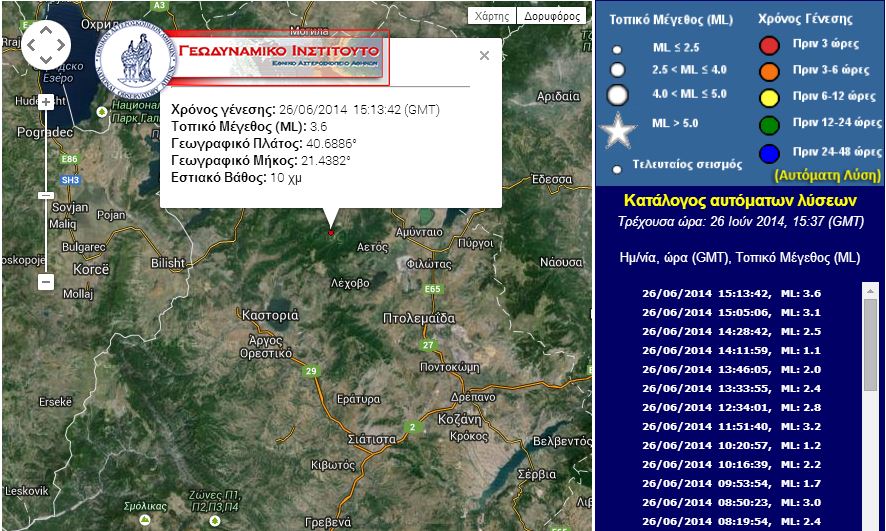Viewport: 886px width, 531px height.
Task: Close the earthquake info popup
Action: pyautogui.click(x=484, y=56)
